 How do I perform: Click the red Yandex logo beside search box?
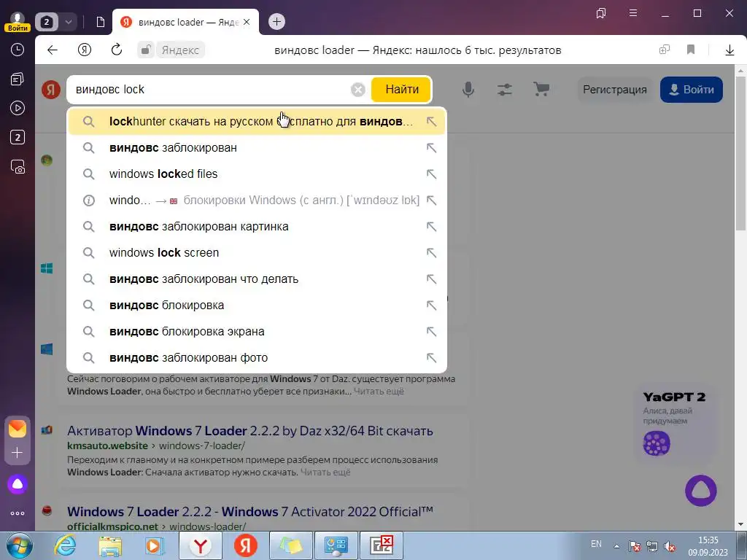pos(51,90)
